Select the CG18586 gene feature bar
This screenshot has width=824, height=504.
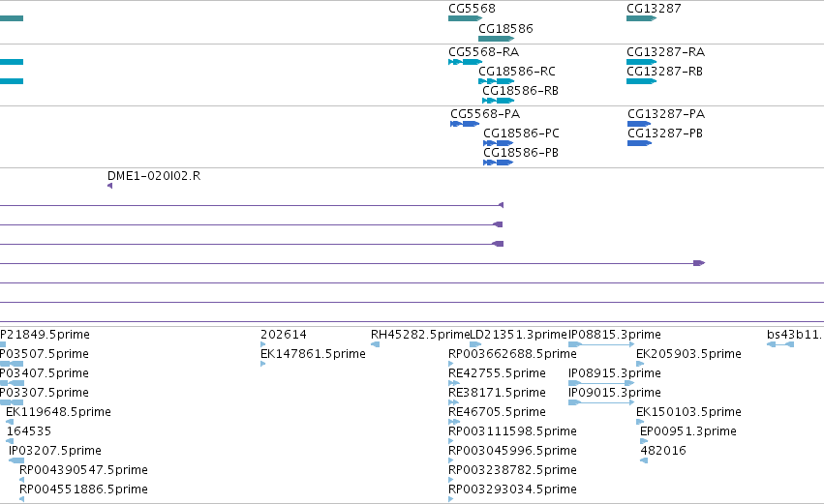click(496, 39)
